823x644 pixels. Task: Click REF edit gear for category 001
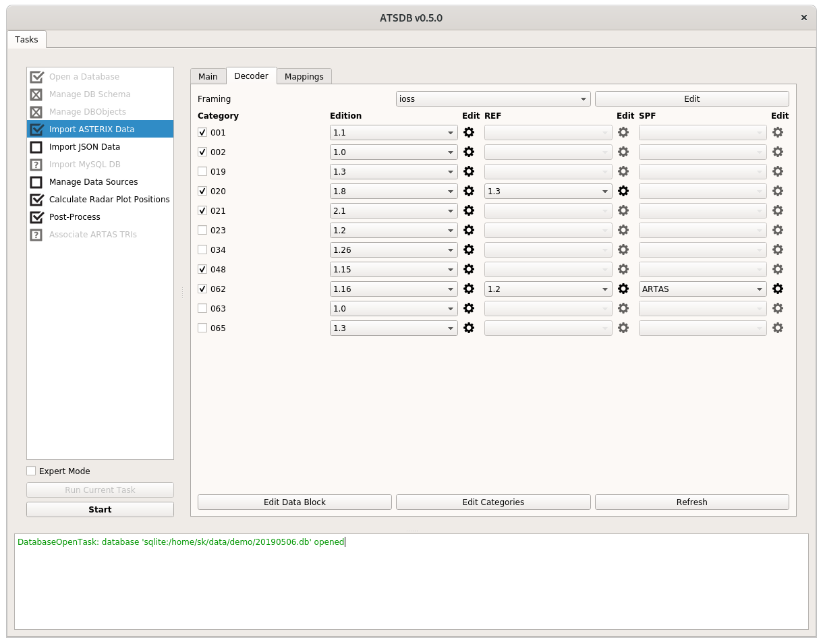tap(623, 133)
